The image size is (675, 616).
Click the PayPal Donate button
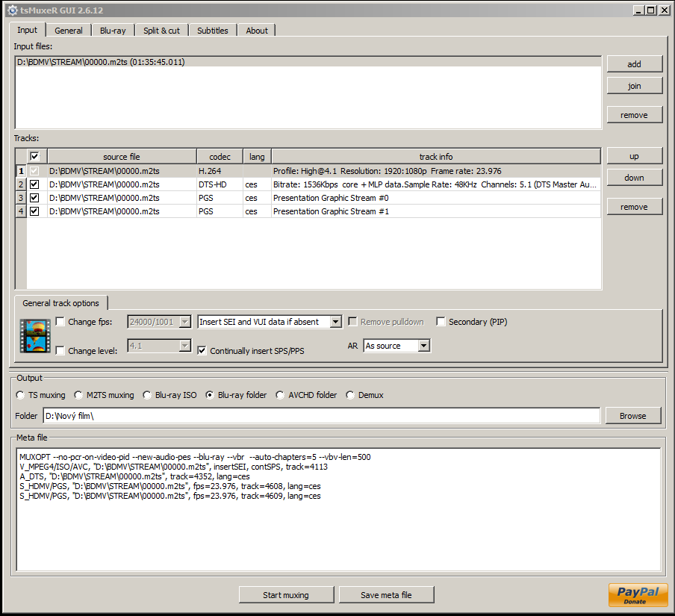(638, 595)
